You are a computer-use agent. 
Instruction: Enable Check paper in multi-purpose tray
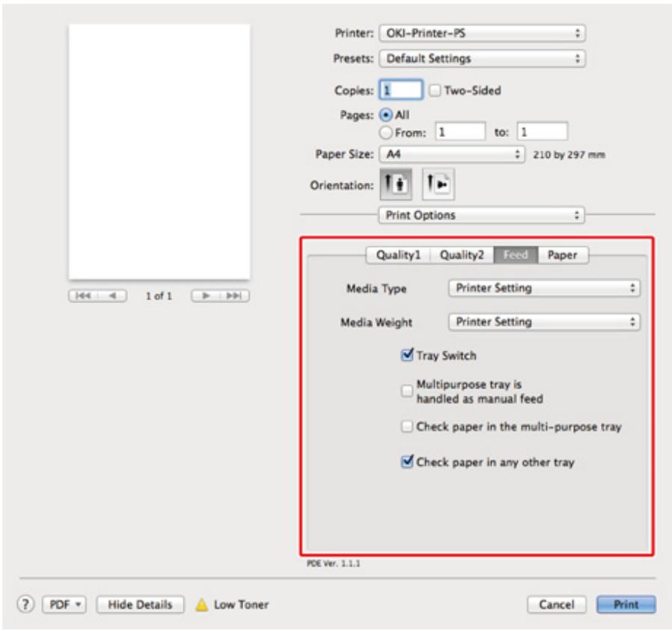(x=406, y=427)
